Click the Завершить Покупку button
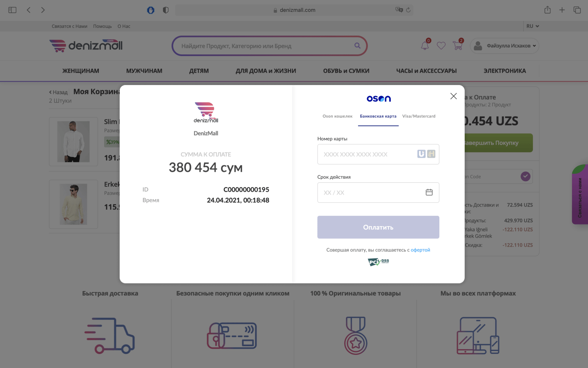Image resolution: width=588 pixels, height=368 pixels. tap(499, 143)
